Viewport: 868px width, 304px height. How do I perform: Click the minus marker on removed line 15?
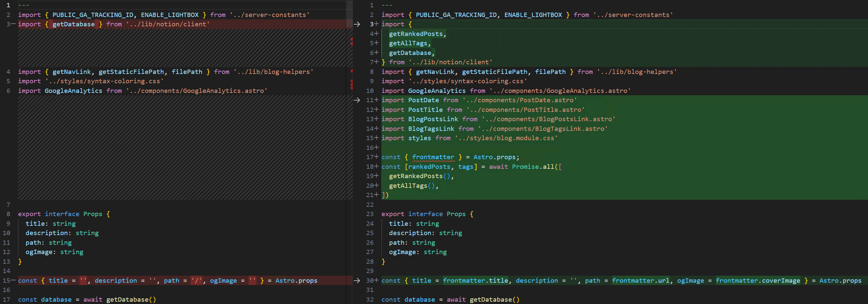(x=13, y=280)
